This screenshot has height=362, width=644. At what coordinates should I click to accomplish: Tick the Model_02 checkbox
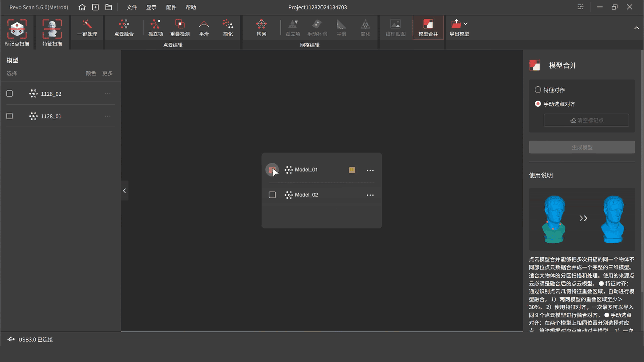pos(272,195)
